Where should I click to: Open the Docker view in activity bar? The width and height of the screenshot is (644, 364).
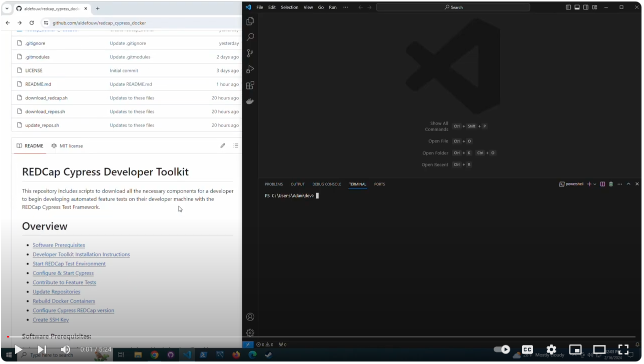[x=250, y=101]
